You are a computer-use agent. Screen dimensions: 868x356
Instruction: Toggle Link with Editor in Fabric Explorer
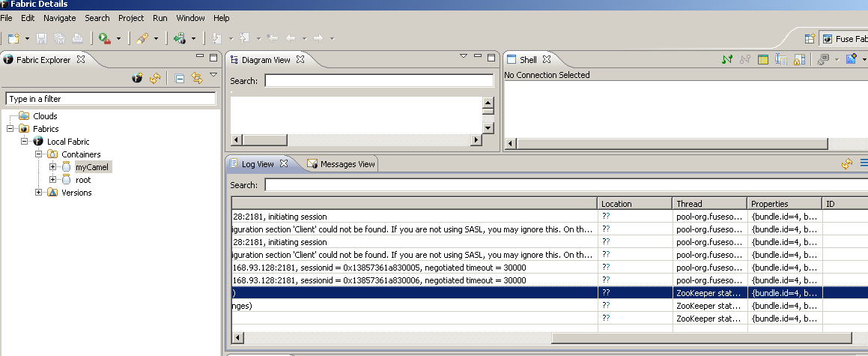(197, 78)
